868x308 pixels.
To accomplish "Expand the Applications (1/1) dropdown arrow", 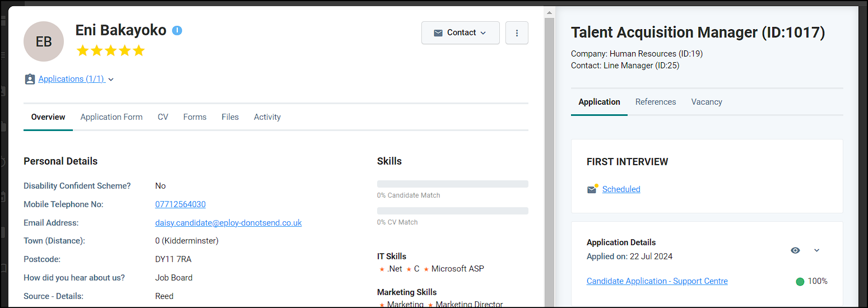I will pyautogui.click(x=111, y=80).
